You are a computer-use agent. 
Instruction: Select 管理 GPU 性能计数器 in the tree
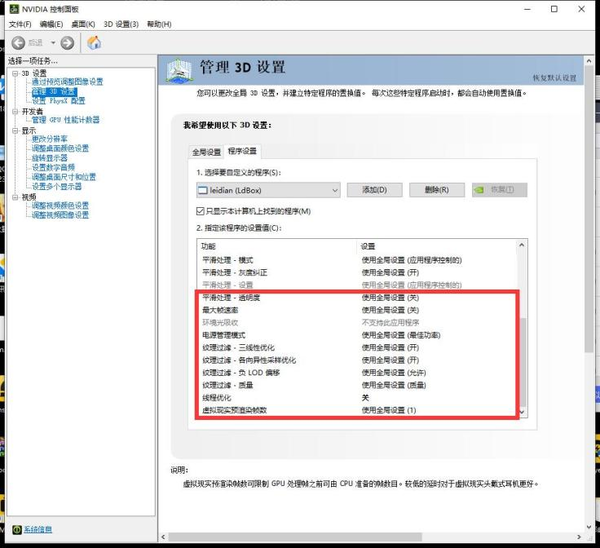[x=65, y=120]
